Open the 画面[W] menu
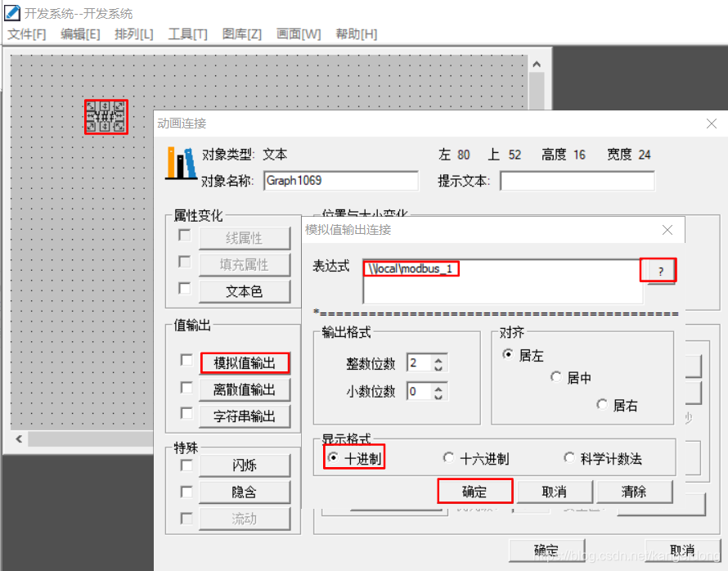This screenshot has height=571, width=728. coord(299,34)
